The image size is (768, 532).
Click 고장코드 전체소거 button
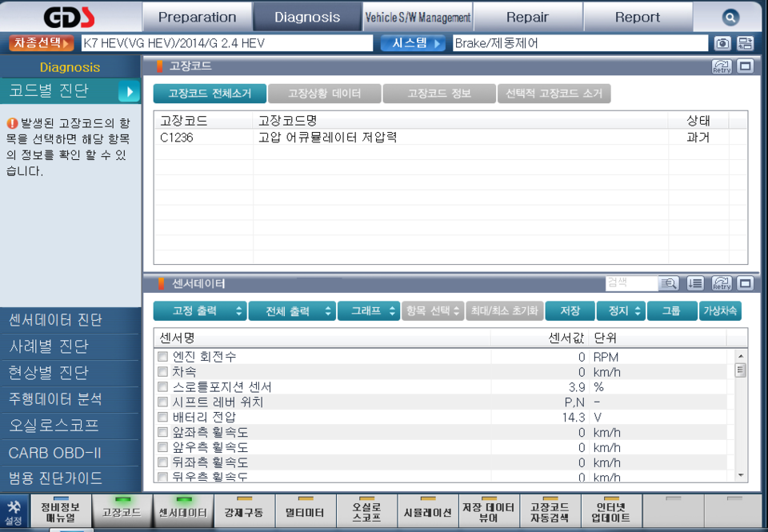210,94
